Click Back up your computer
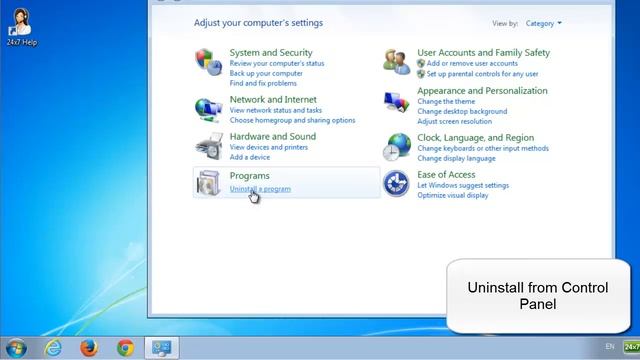This screenshot has width=640, height=360. click(266, 73)
